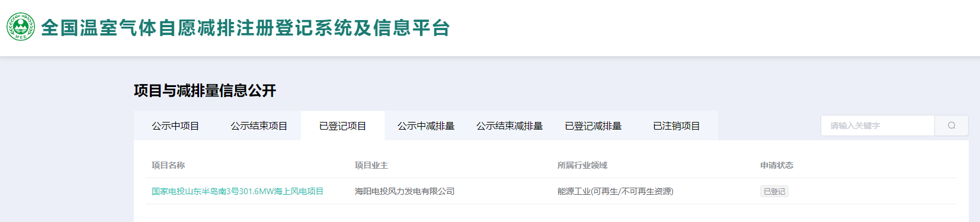Click the magnifier search icon button
Screen dimensions: 980x222
tap(952, 126)
